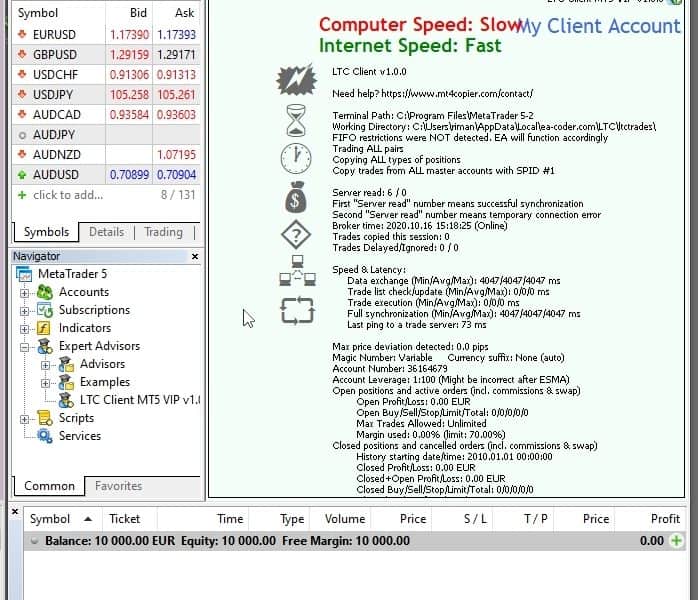
Task: Select the Favorites tab in Navigator
Action: click(118, 486)
